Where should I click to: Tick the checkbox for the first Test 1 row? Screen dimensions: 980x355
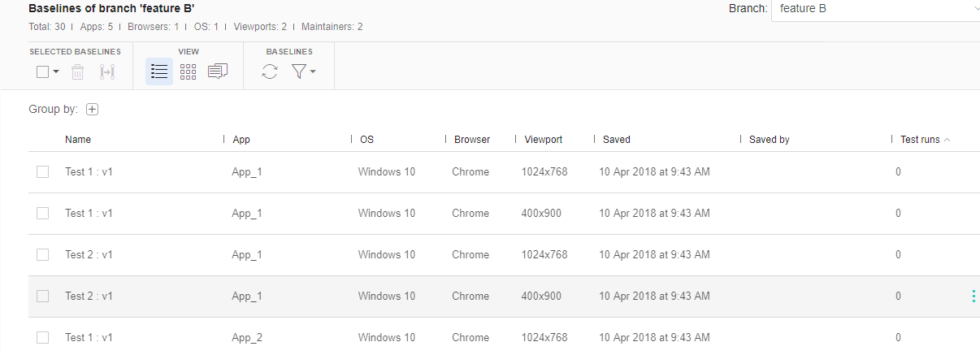tap(43, 171)
